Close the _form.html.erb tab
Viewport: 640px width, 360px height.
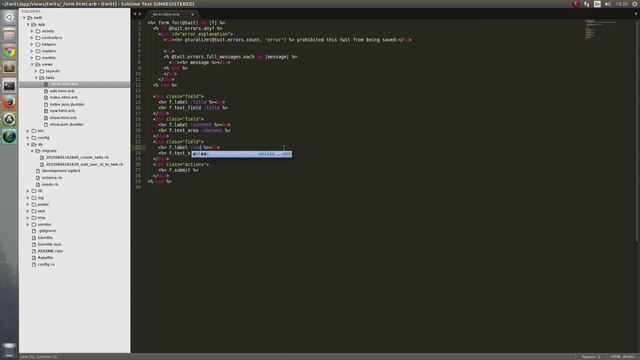(x=193, y=14)
